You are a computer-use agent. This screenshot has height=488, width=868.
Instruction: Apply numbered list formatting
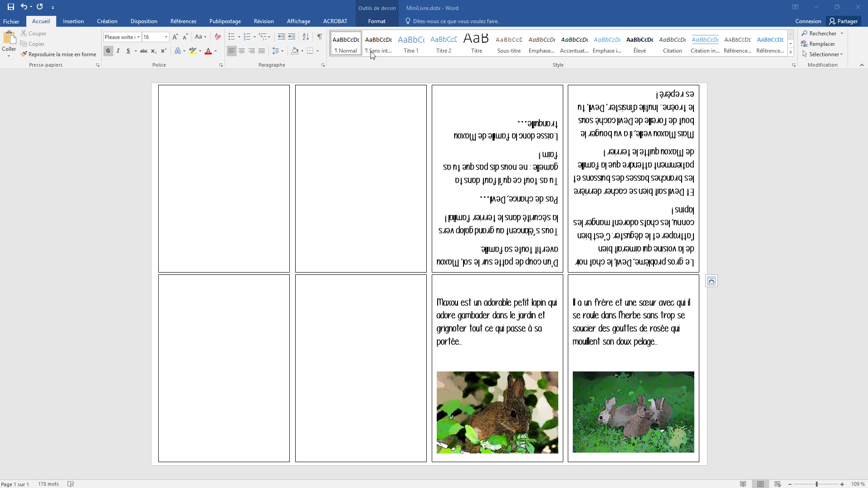(247, 37)
